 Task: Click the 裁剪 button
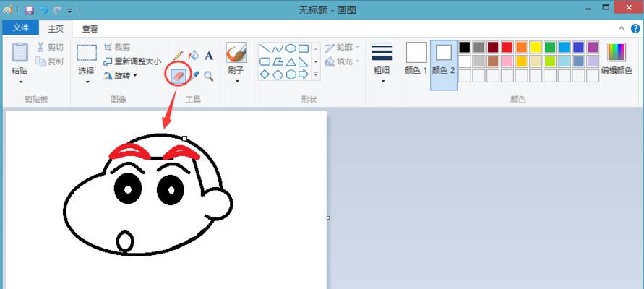click(x=116, y=47)
